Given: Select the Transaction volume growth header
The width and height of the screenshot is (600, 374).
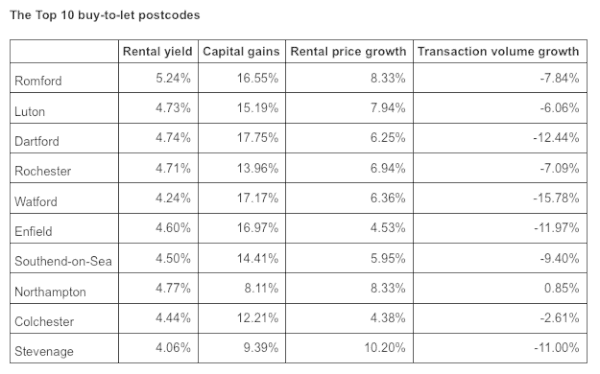Looking at the screenshot, I should [498, 51].
